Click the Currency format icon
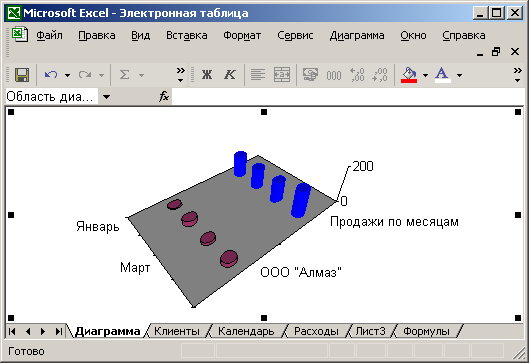The width and height of the screenshot is (529, 363). pyautogui.click(x=310, y=75)
